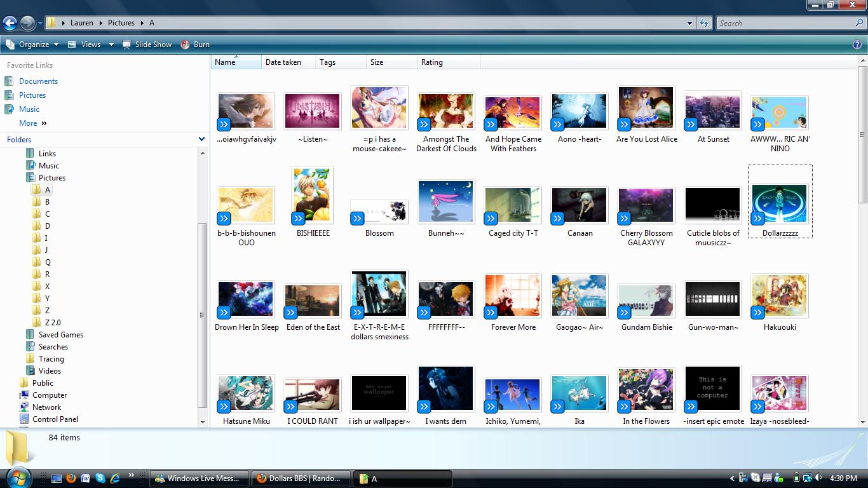This screenshot has width=868, height=488.
Task: Select the Drown Her In Sleep thumbnail
Action: [246, 299]
